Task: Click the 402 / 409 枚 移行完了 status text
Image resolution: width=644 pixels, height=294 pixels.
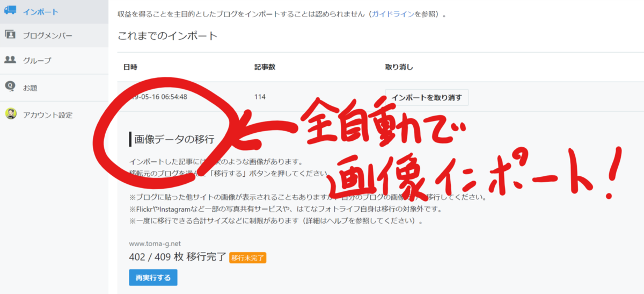Action: 178,257
